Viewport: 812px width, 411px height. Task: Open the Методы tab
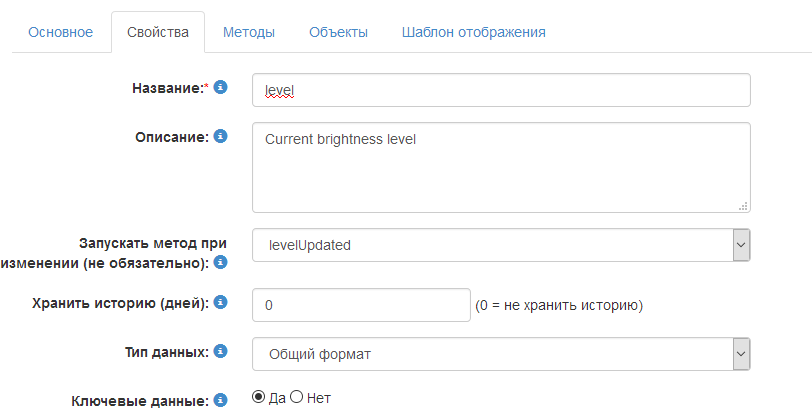click(249, 32)
